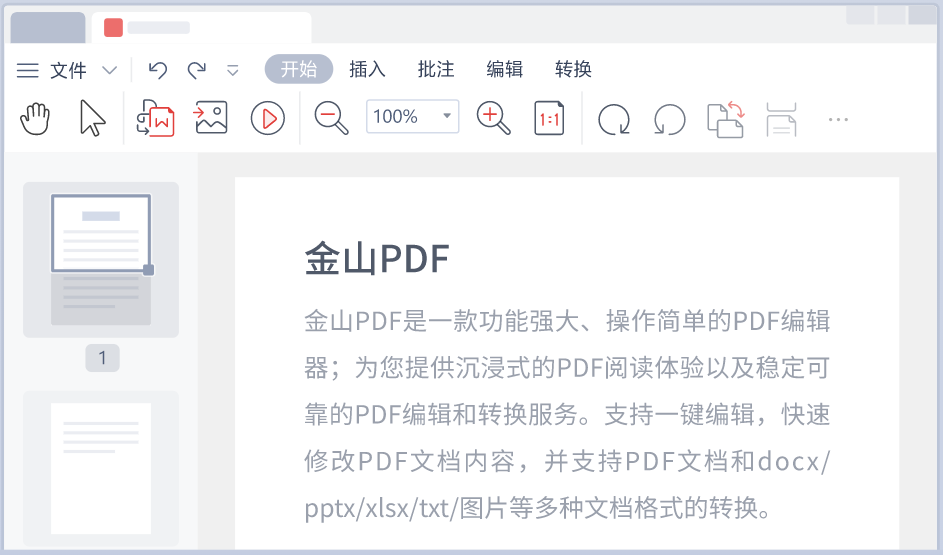Click the page split print icon
This screenshot has width=943, height=555.
pyautogui.click(x=781, y=119)
